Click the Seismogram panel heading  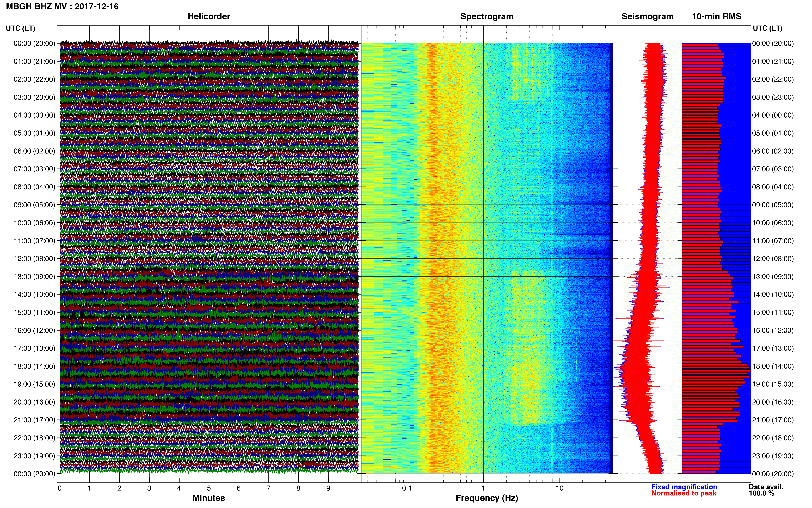click(648, 16)
